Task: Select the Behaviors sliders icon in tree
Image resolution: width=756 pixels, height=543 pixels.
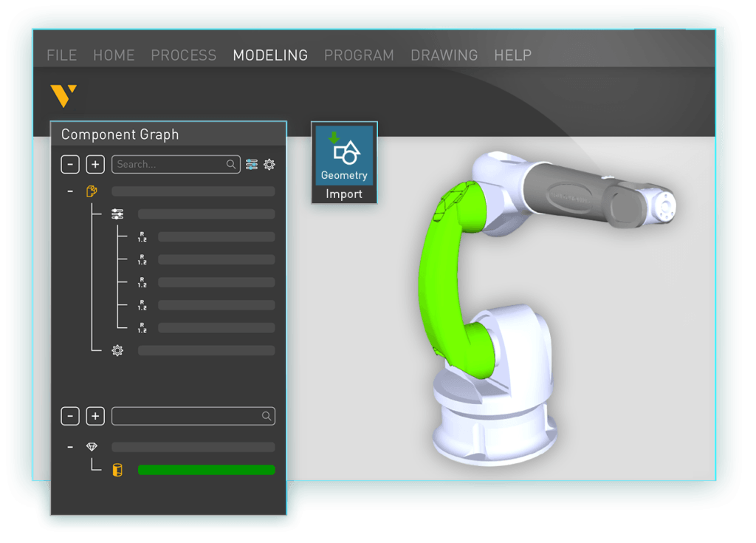Action: 117,214
